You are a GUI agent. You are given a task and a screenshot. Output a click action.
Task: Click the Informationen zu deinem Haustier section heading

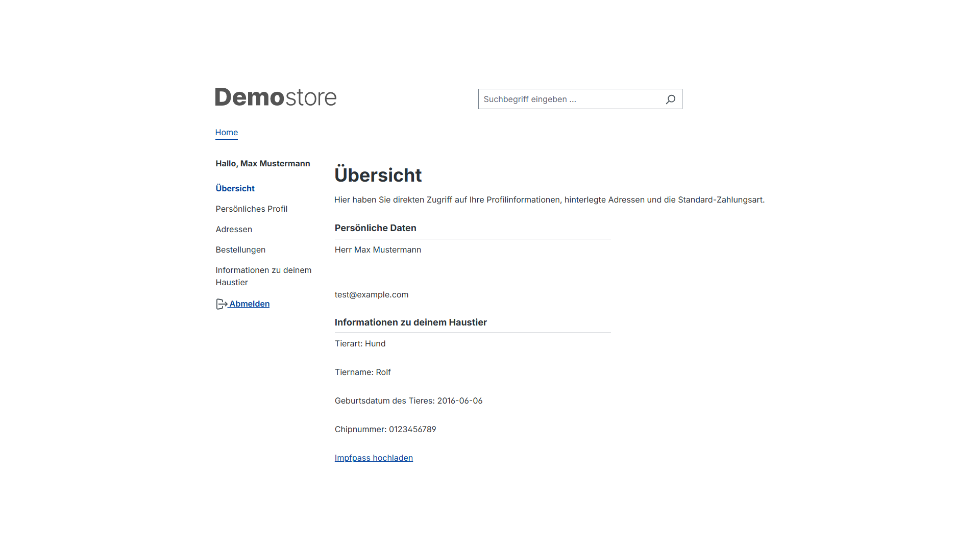click(x=410, y=322)
